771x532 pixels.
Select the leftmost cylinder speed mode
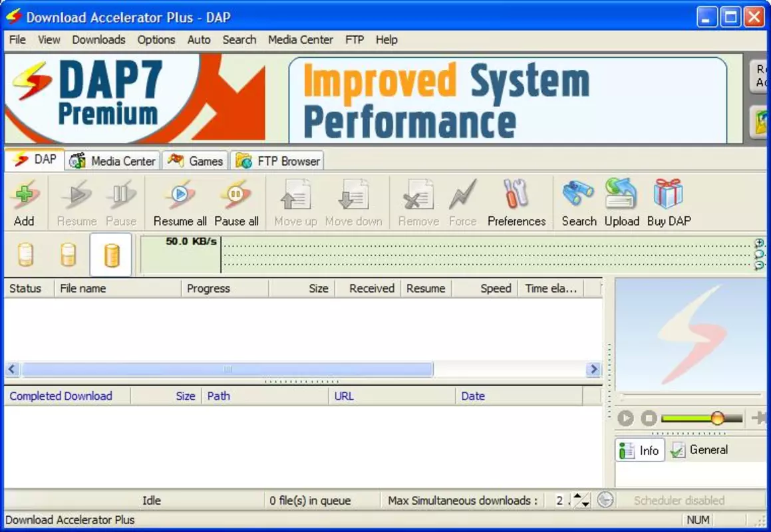click(x=25, y=255)
